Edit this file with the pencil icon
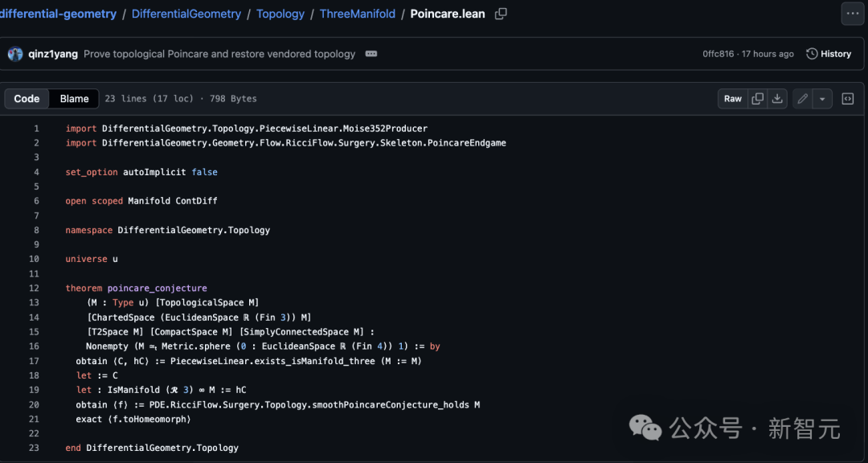The width and height of the screenshot is (868, 463). click(x=802, y=99)
